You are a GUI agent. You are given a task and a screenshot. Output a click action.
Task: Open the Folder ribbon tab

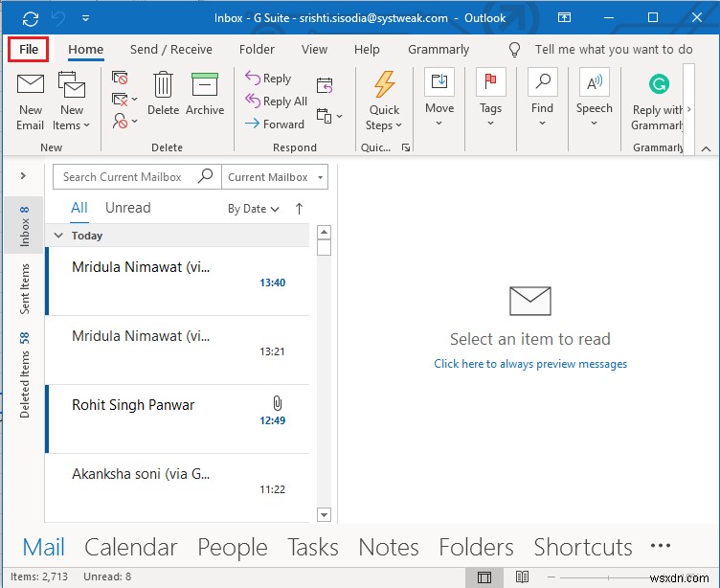(x=257, y=49)
